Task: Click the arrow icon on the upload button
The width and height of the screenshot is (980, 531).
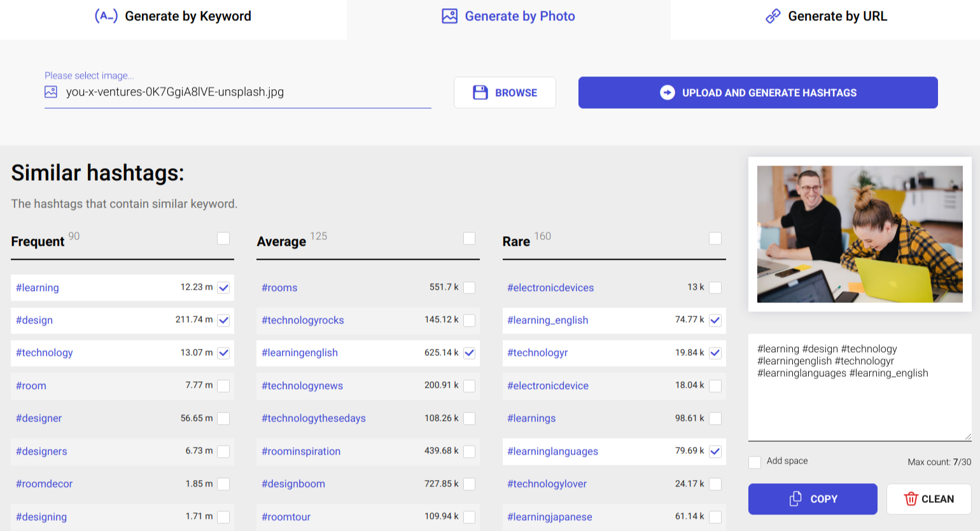Action: click(x=667, y=92)
